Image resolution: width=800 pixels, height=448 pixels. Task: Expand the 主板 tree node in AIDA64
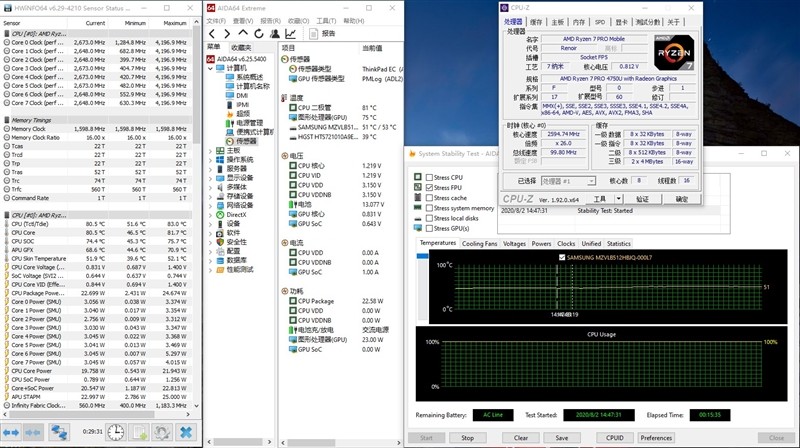pos(211,150)
